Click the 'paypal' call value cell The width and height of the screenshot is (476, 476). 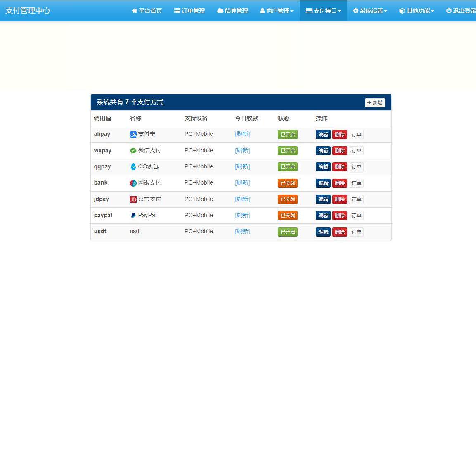[x=103, y=215]
